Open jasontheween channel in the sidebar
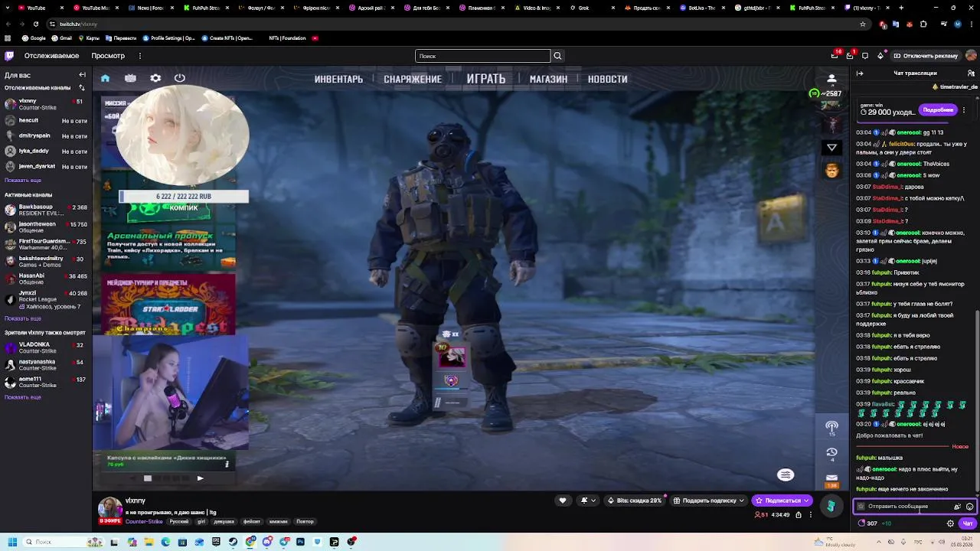 click(46, 227)
